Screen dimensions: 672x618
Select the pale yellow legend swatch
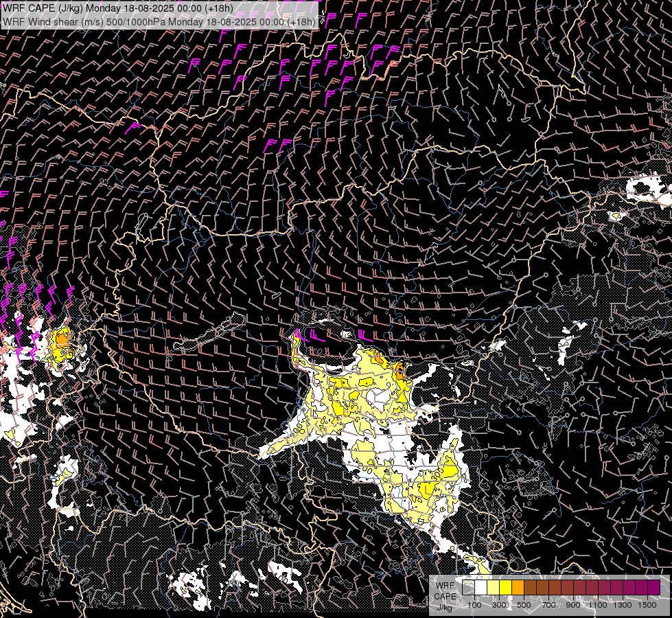[x=494, y=587]
